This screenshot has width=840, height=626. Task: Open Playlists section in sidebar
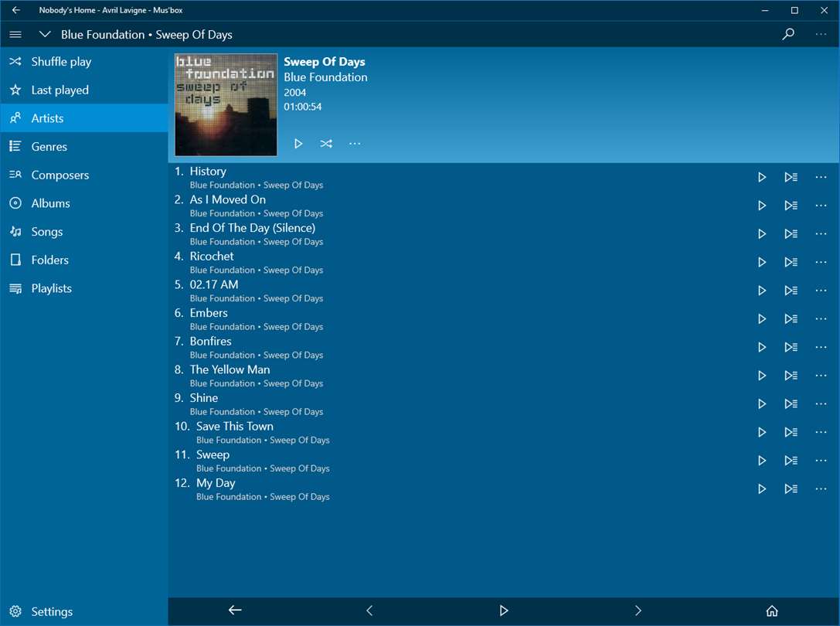tap(84, 288)
